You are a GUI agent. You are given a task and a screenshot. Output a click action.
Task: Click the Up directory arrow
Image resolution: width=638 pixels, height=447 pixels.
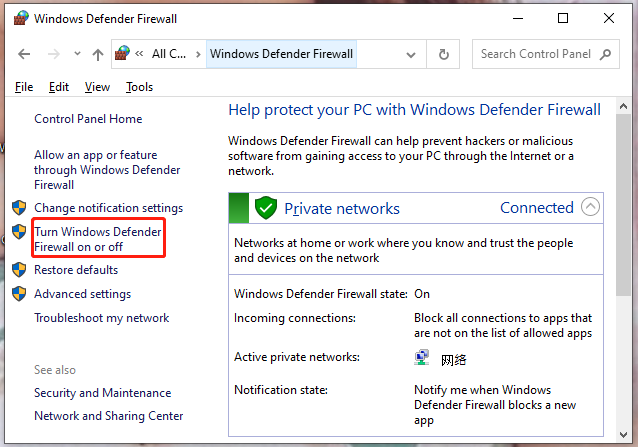click(97, 54)
